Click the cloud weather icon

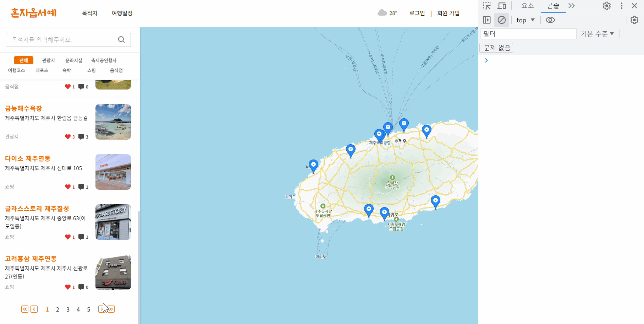[382, 13]
